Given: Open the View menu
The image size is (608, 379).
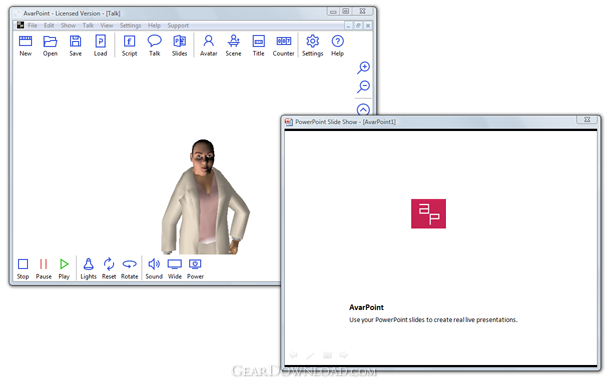Looking at the screenshot, I should [x=107, y=26].
